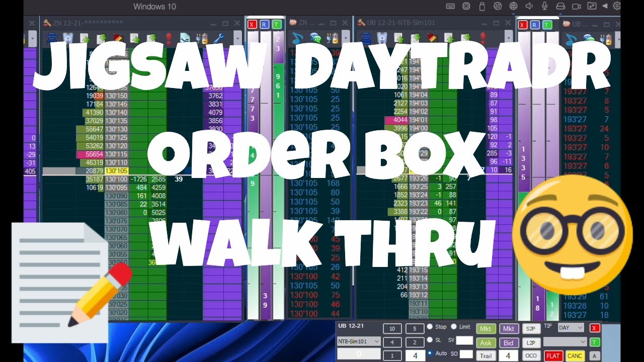The image size is (644, 362).
Task: Open the globe network icon in the VM toolbar
Action: click(x=513, y=6)
